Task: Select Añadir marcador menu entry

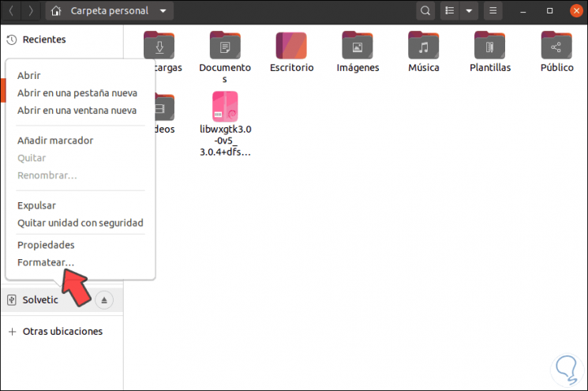Action: tap(55, 141)
